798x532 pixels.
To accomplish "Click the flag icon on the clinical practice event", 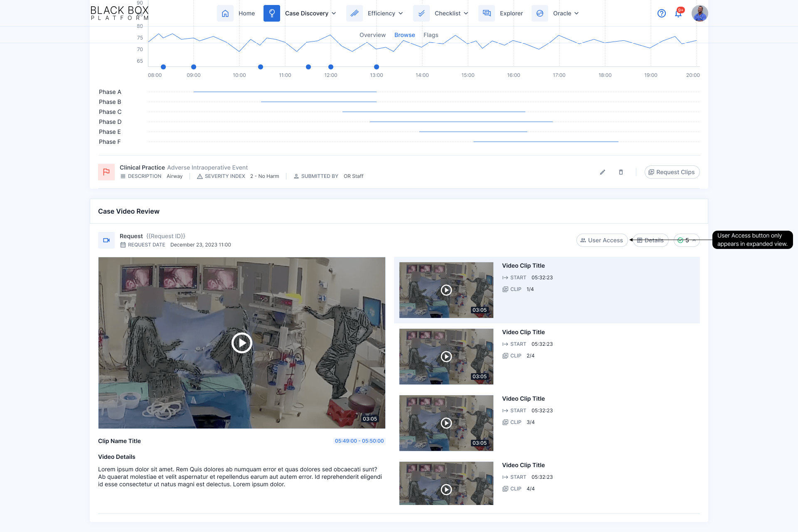I will tap(106, 172).
